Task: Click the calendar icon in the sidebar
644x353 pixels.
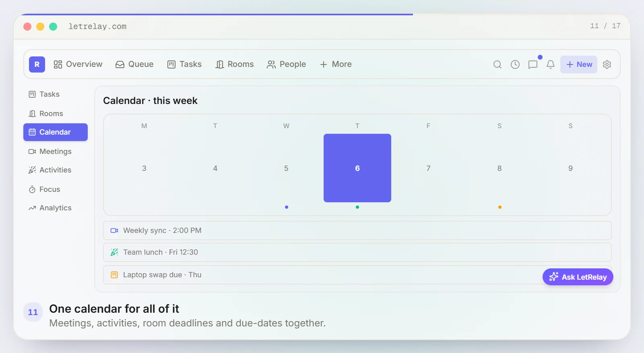Action: [x=32, y=132]
